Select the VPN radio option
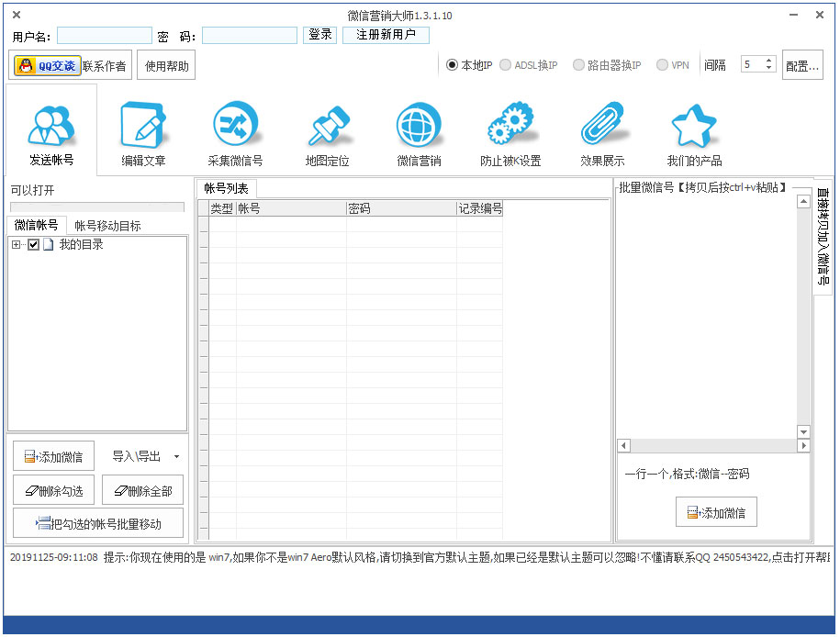The width and height of the screenshot is (840, 637). (663, 65)
